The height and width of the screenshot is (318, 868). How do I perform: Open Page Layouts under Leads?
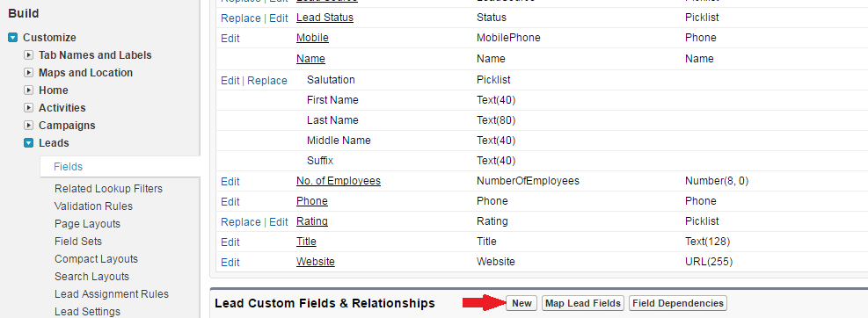[x=87, y=224]
